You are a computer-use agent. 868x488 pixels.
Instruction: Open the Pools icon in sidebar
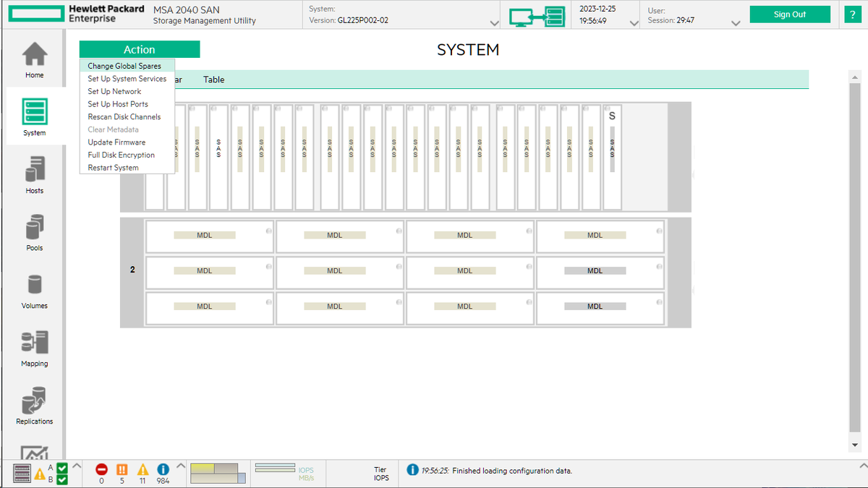click(35, 228)
